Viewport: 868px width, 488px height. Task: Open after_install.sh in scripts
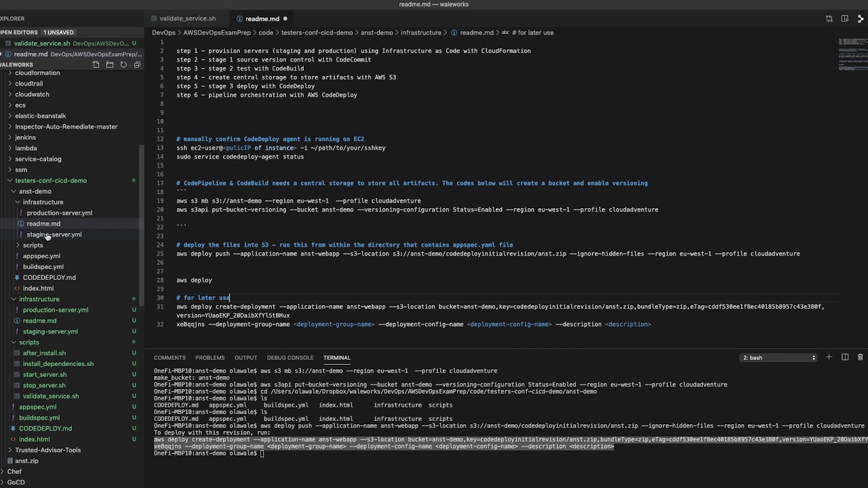[x=44, y=353]
